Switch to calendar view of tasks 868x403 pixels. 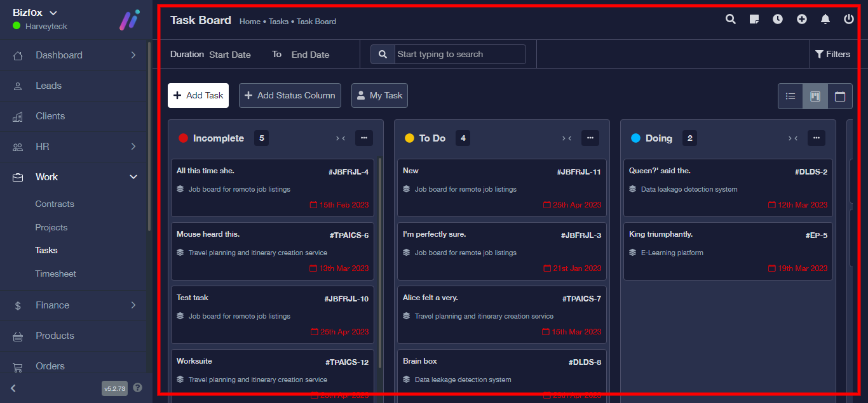click(840, 96)
